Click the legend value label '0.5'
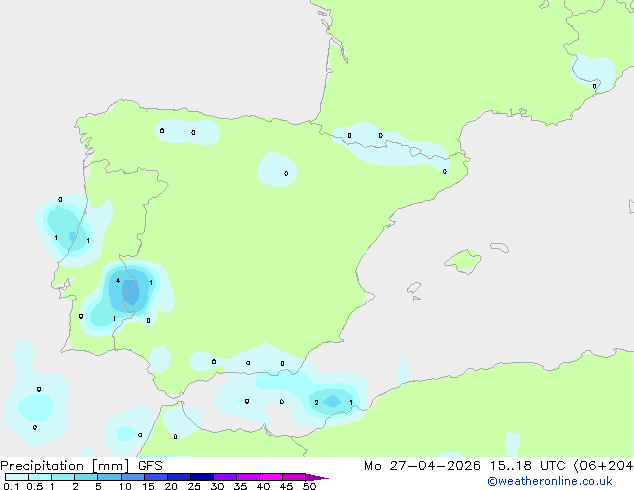This screenshot has height=490, width=634. [35, 486]
